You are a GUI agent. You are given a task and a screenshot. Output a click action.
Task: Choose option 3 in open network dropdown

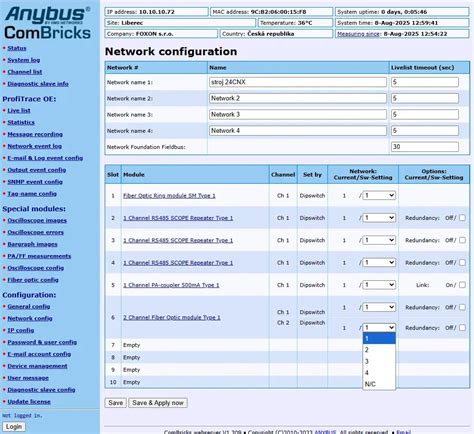(x=379, y=361)
